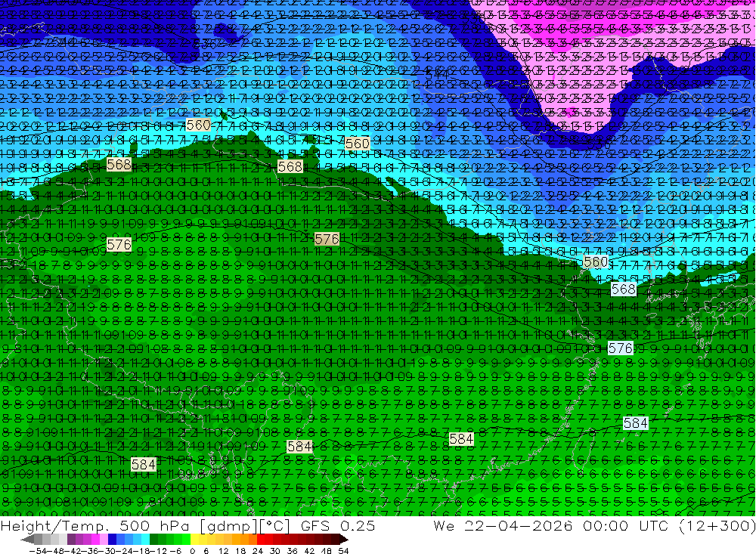Select the yellow 0° segment on color scale
This screenshot has height=554, width=756.
pos(195,540)
